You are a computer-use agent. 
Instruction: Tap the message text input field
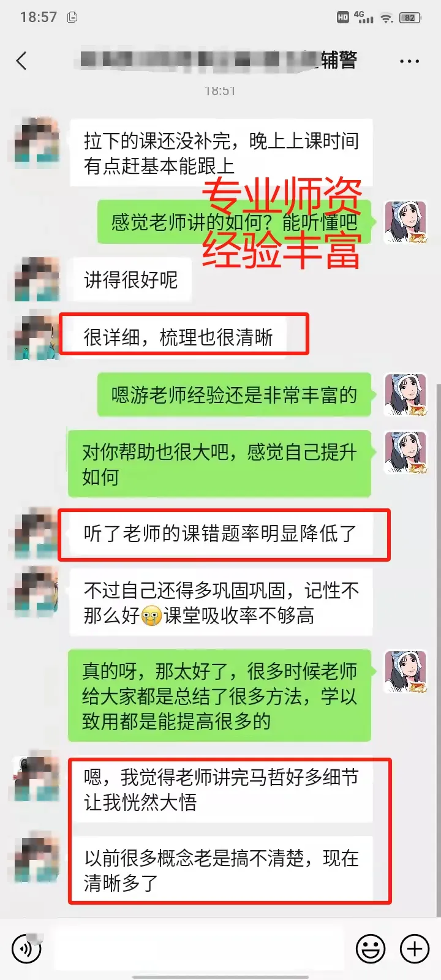[199, 949]
